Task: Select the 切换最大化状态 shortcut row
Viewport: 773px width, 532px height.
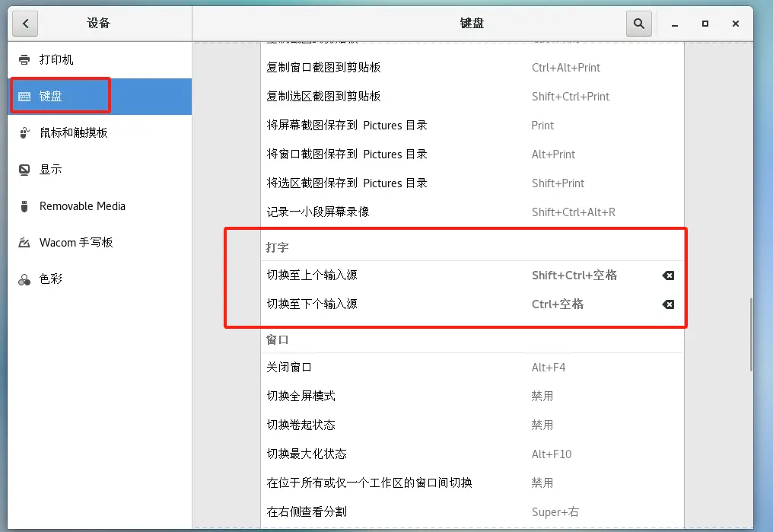Action: pos(472,454)
